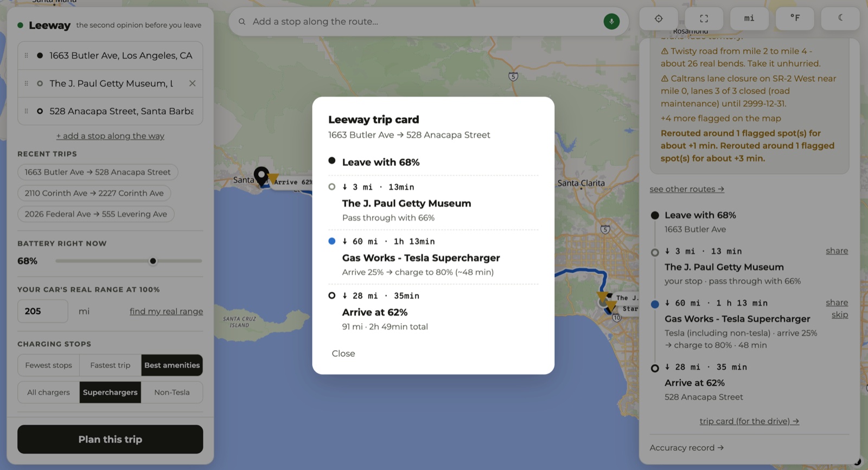Click The J. Paul Getty Museum waypoint field
The image size is (868, 470).
coord(110,83)
